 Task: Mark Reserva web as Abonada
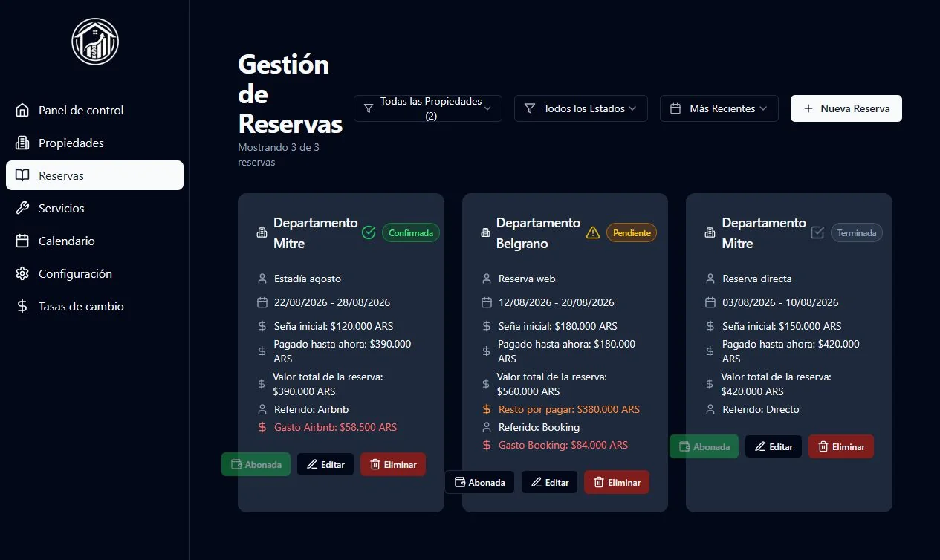coord(479,482)
